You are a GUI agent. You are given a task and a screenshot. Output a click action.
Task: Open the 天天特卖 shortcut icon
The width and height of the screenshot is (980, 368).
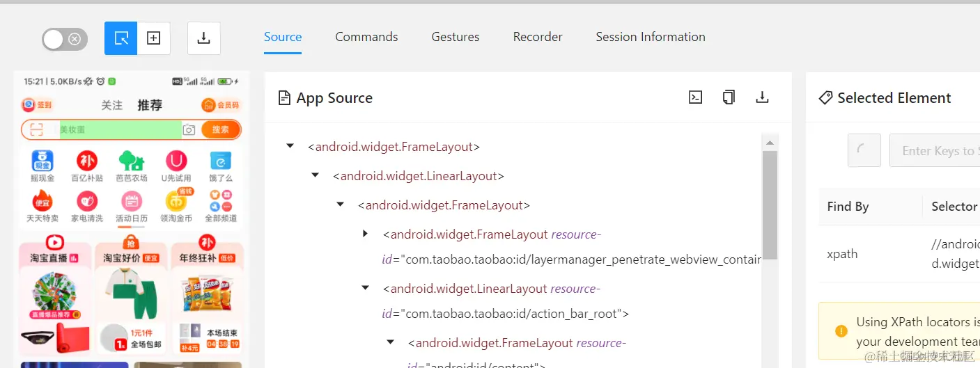pos(42,206)
